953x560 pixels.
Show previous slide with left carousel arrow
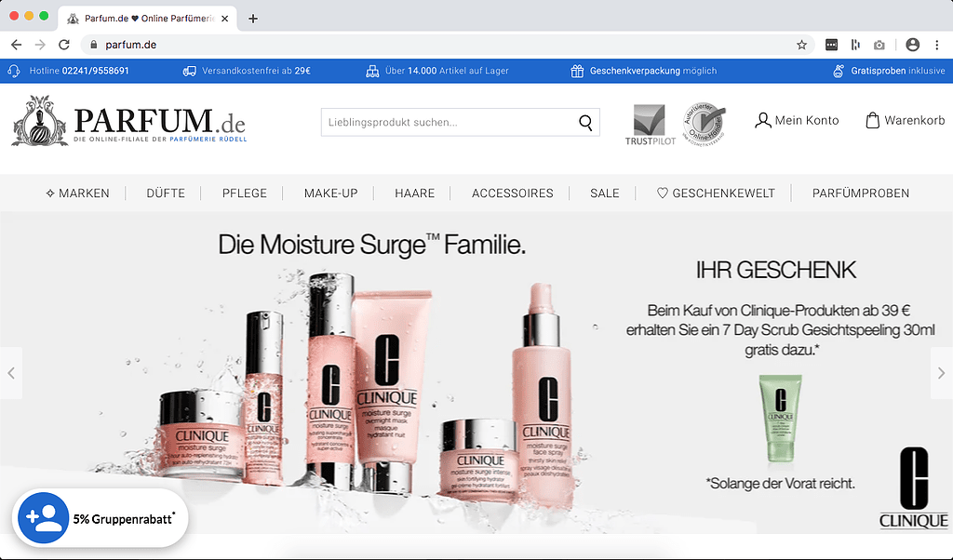(11, 373)
